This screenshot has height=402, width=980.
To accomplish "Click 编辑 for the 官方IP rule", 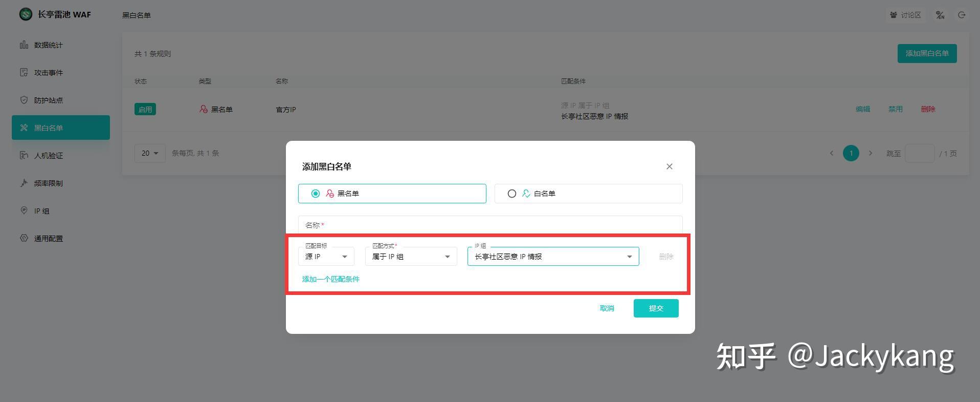I will pyautogui.click(x=863, y=109).
